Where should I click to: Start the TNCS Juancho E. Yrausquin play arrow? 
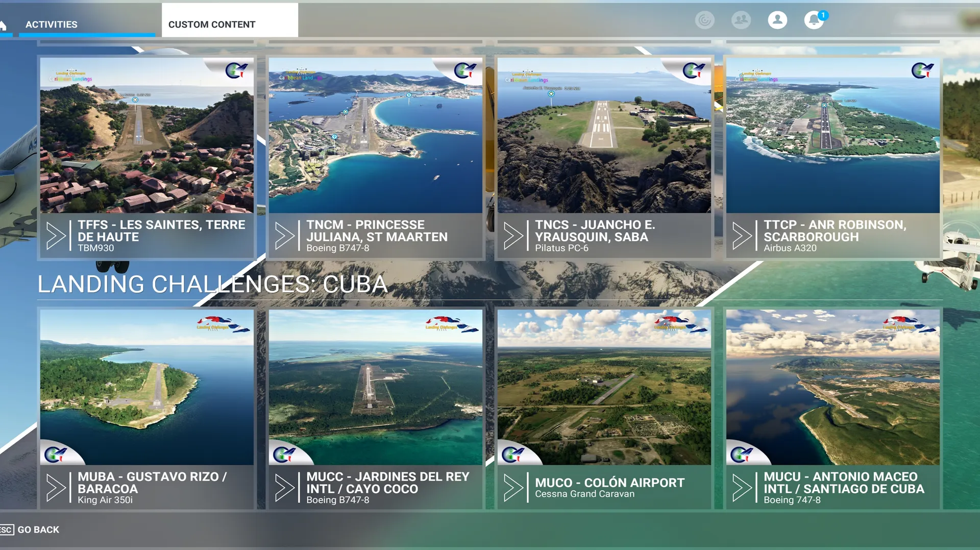(513, 236)
